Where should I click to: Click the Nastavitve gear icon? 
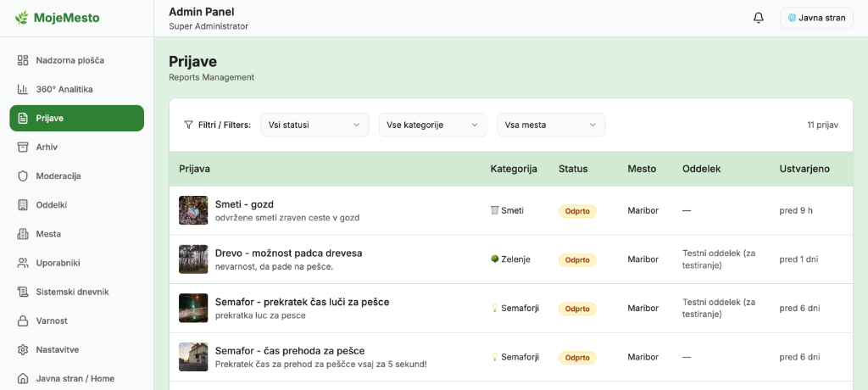coord(23,349)
